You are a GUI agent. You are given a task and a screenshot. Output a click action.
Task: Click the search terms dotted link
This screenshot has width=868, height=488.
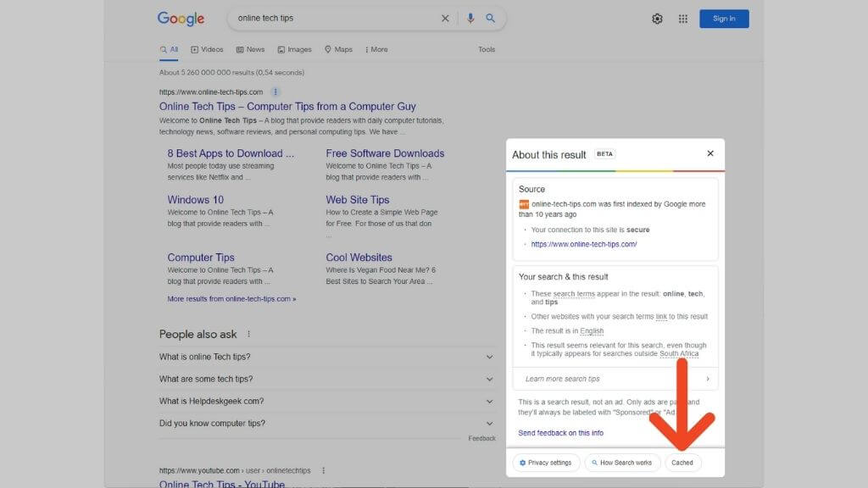pyautogui.click(x=574, y=294)
